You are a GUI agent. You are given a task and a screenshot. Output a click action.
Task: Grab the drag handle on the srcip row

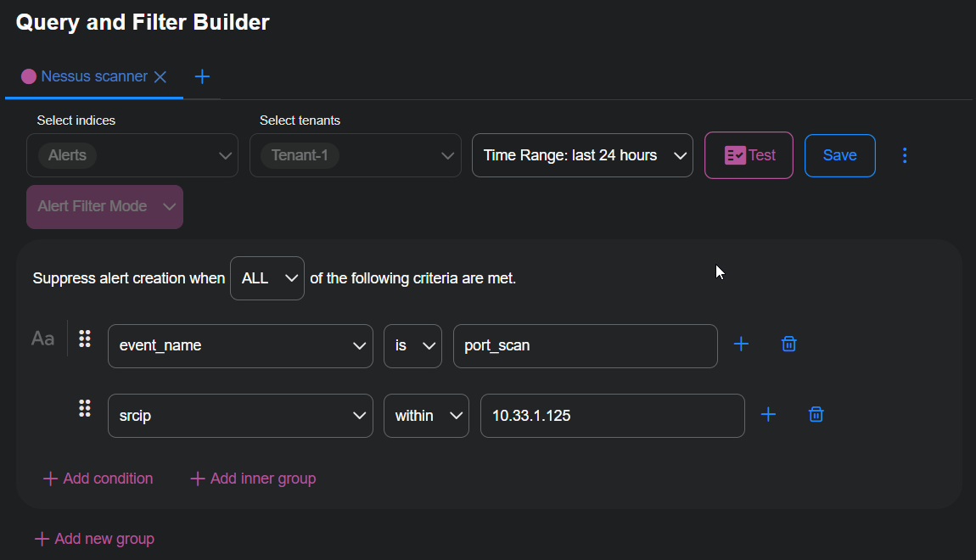click(x=84, y=408)
